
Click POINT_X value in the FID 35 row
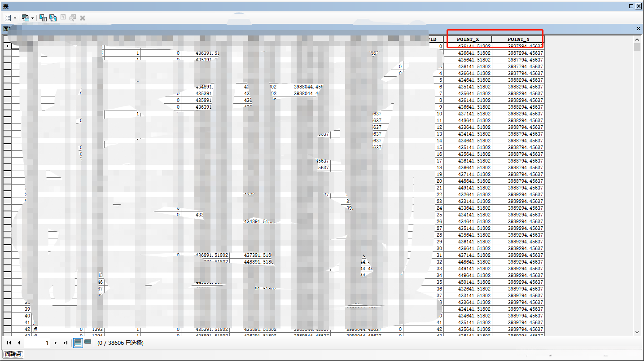pos(468,282)
